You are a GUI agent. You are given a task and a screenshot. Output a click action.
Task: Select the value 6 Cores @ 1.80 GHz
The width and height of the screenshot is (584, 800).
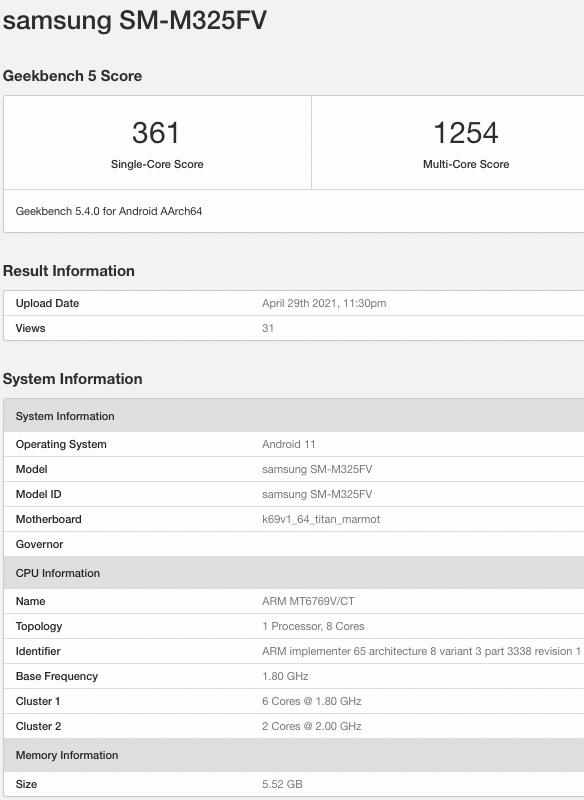point(312,702)
